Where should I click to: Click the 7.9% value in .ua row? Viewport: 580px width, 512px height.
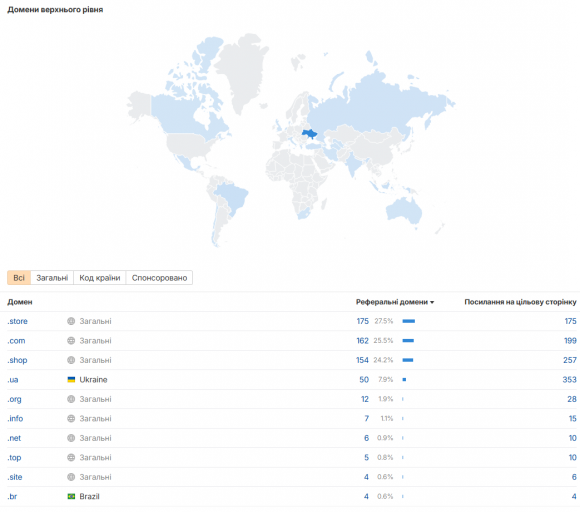[385, 380]
